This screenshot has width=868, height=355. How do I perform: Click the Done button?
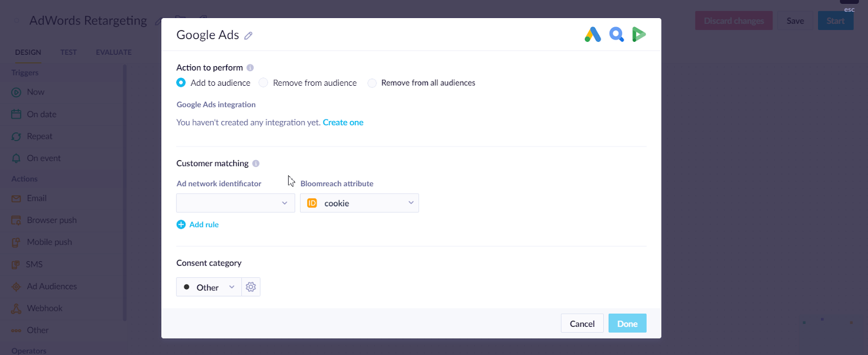coord(627,324)
